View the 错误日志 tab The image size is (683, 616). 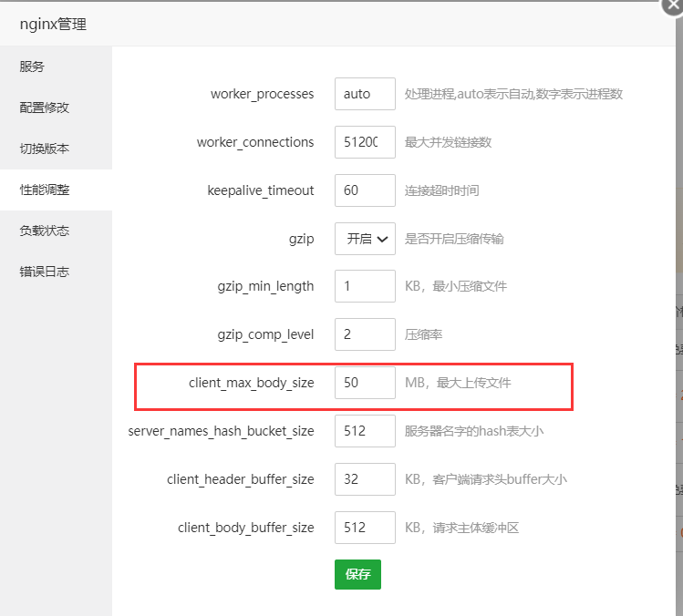56,272
